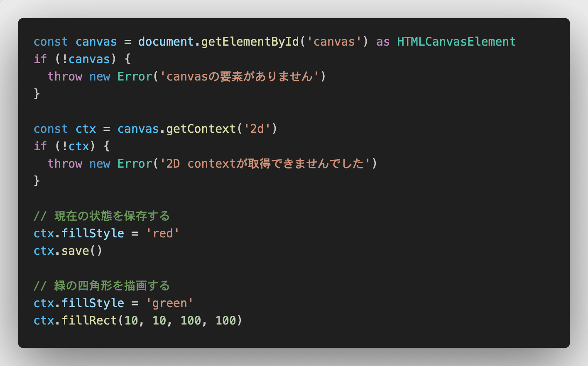This screenshot has height=366, width=588.
Task: Click the 'canvas' string argument in getElementById
Action: (x=334, y=41)
